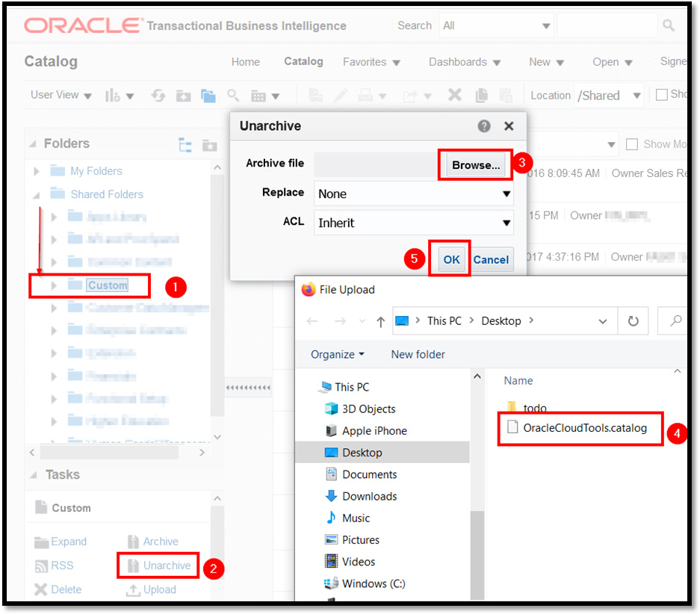Click the search icon in File Upload dialog
The width and height of the screenshot is (700, 614).
(676, 320)
